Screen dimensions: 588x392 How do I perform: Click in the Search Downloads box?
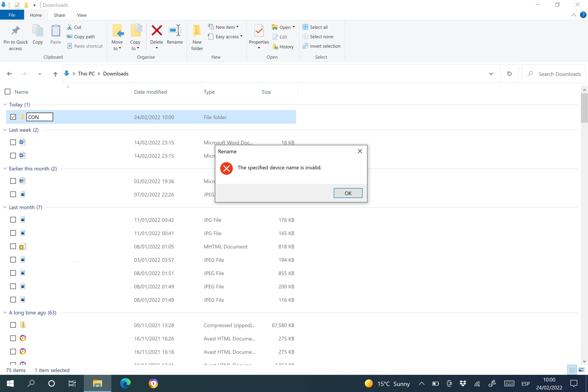tap(553, 74)
